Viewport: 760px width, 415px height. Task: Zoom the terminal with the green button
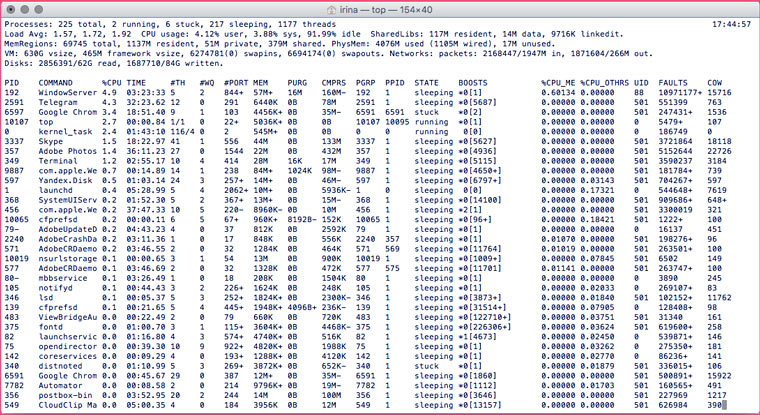(39, 9)
